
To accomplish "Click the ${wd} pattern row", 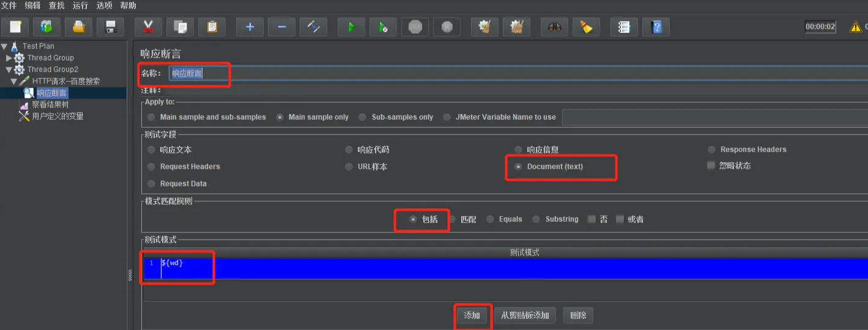I will pos(505,268).
